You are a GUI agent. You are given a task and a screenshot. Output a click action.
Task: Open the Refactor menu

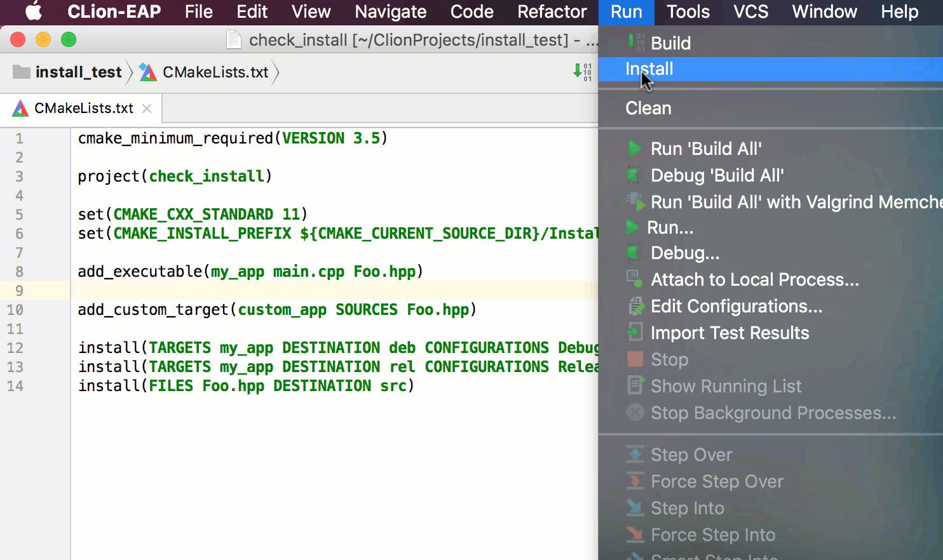click(x=552, y=11)
